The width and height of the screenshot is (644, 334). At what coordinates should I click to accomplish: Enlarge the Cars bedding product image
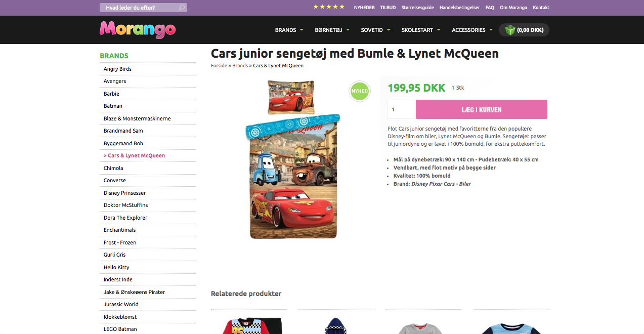click(x=293, y=159)
